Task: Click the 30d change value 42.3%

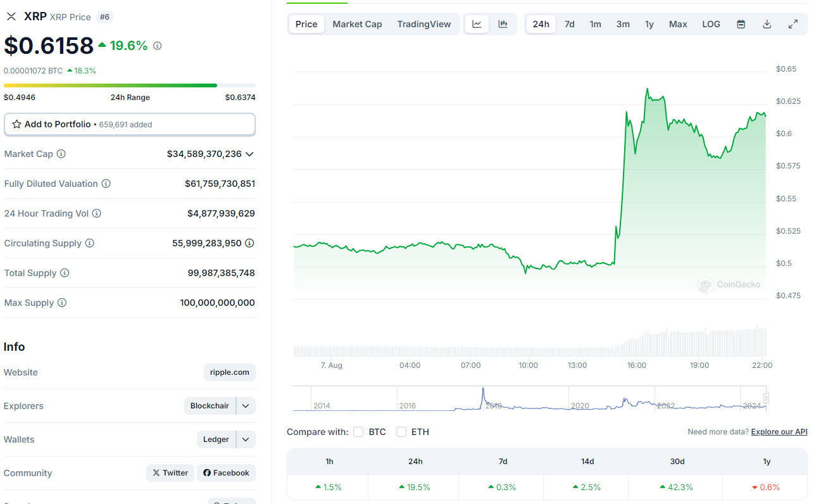Action: tap(676, 487)
